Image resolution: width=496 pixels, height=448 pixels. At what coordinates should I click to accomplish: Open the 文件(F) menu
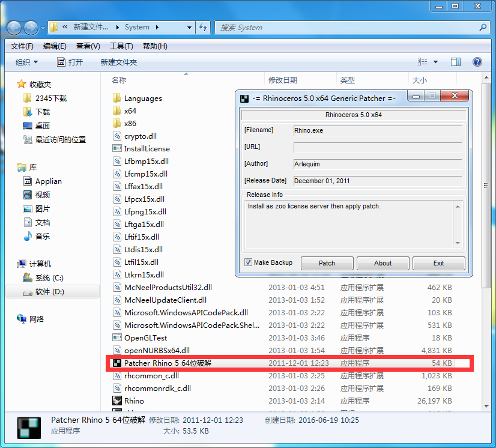(x=22, y=46)
